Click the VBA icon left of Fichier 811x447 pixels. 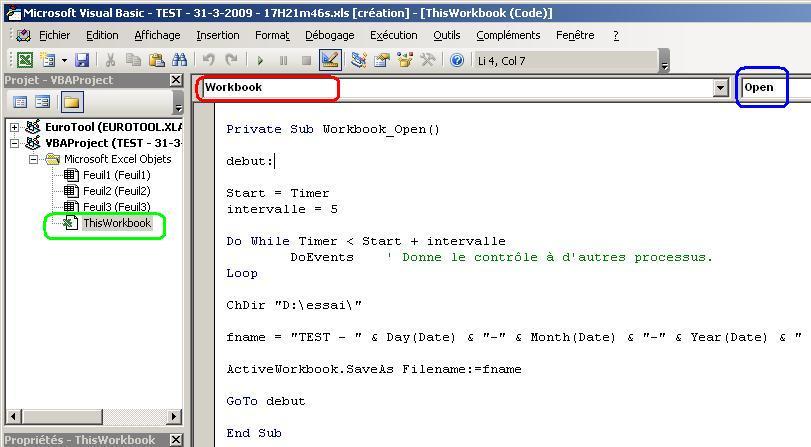[x=23, y=35]
